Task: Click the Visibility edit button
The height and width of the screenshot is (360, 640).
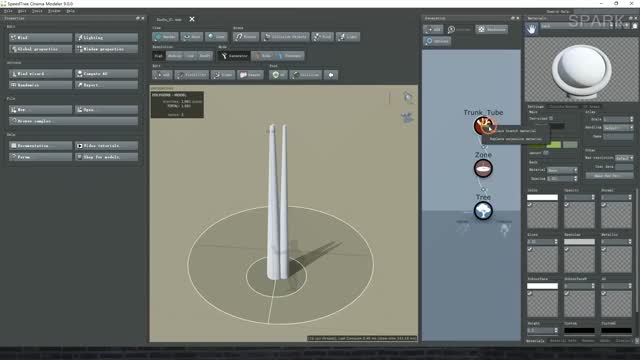Action: coord(192,75)
